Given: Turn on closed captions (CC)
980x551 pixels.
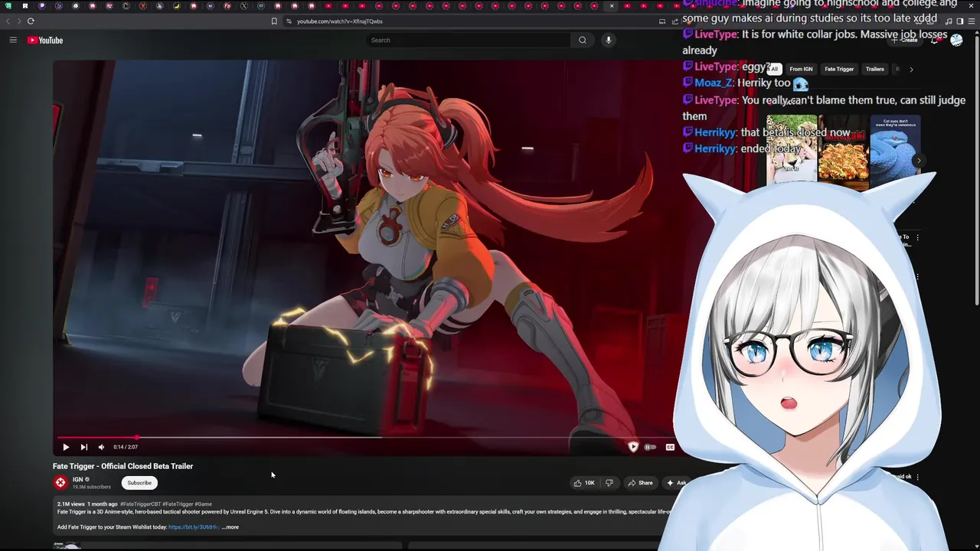Looking at the screenshot, I should click(x=670, y=447).
